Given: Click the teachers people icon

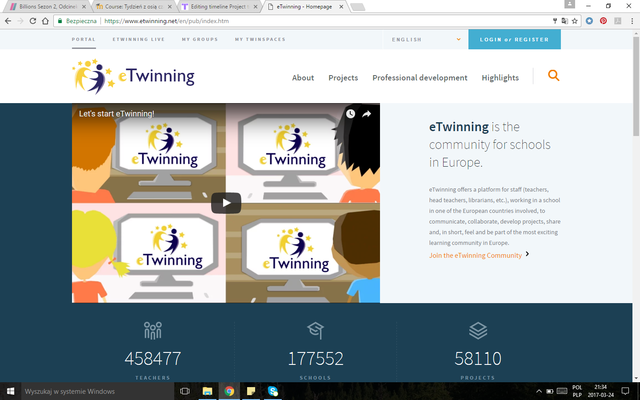Looking at the screenshot, I should pyautogui.click(x=153, y=331).
